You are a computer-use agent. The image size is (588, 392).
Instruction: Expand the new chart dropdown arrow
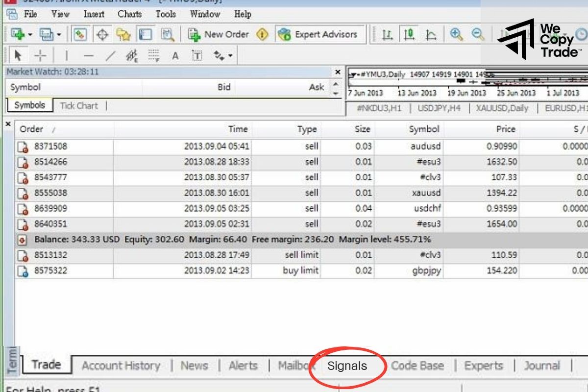pos(30,35)
